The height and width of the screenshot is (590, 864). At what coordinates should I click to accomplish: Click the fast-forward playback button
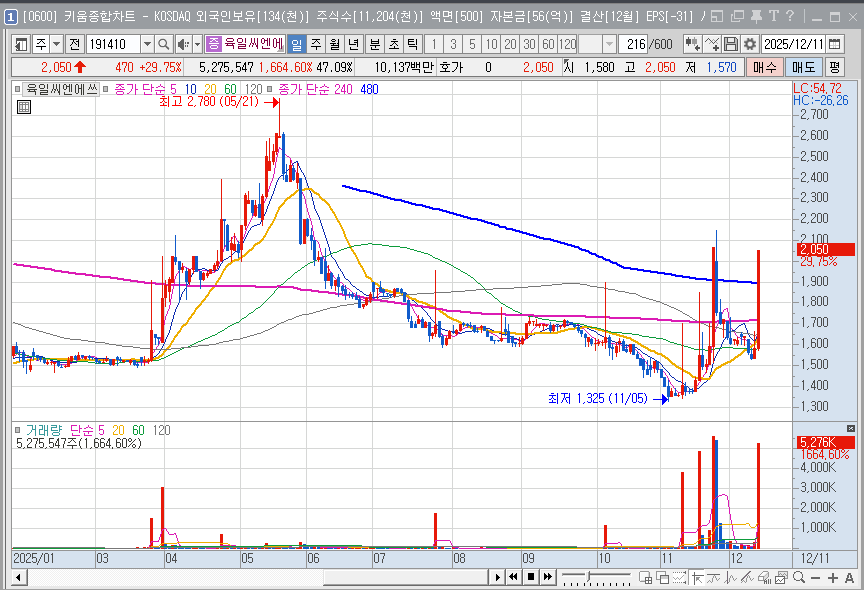548,577
